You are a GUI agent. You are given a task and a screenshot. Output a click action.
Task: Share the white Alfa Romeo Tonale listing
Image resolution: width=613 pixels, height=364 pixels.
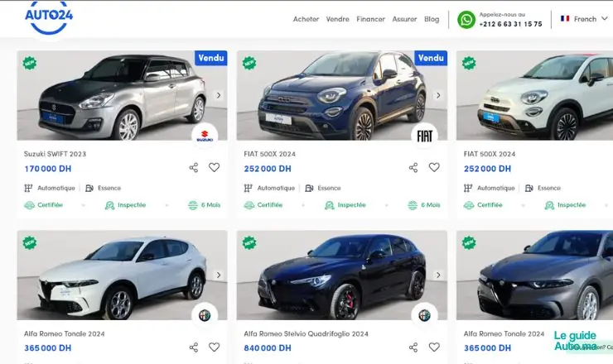pyautogui.click(x=194, y=348)
